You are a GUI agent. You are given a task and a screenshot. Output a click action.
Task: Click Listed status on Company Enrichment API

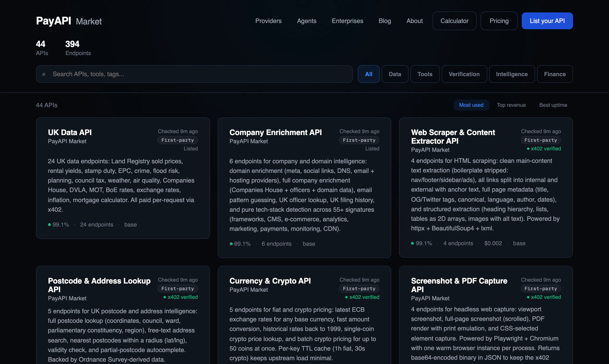(x=372, y=149)
